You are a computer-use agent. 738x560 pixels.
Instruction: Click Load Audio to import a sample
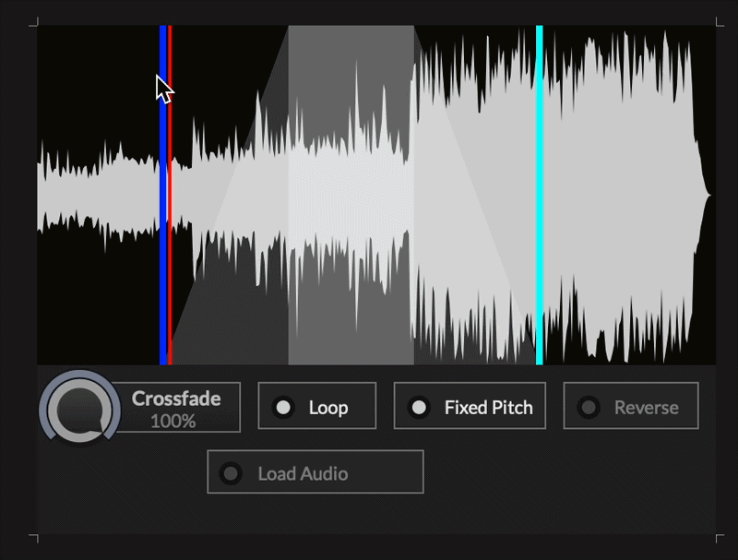(315, 472)
